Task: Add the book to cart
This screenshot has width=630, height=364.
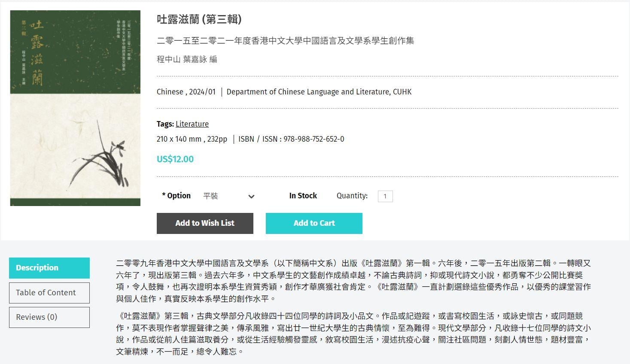Action: 313,223
